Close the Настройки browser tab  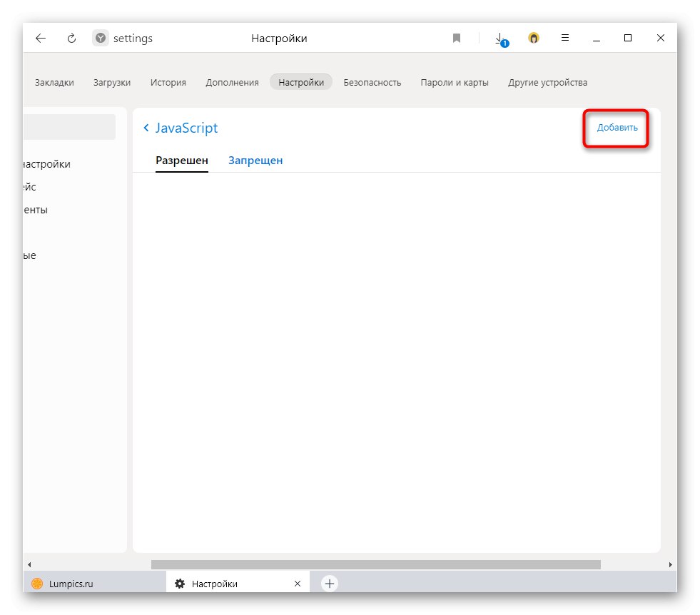[298, 584]
